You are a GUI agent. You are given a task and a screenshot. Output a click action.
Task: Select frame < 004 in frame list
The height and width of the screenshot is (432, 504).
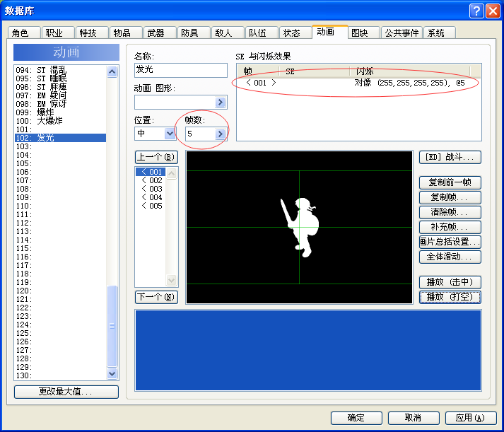151,197
